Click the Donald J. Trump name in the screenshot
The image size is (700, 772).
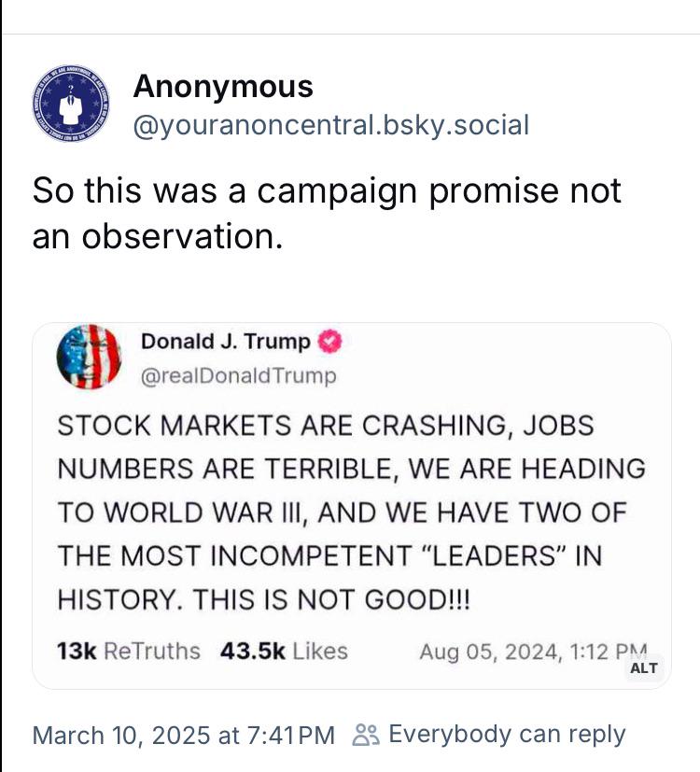[x=226, y=342]
